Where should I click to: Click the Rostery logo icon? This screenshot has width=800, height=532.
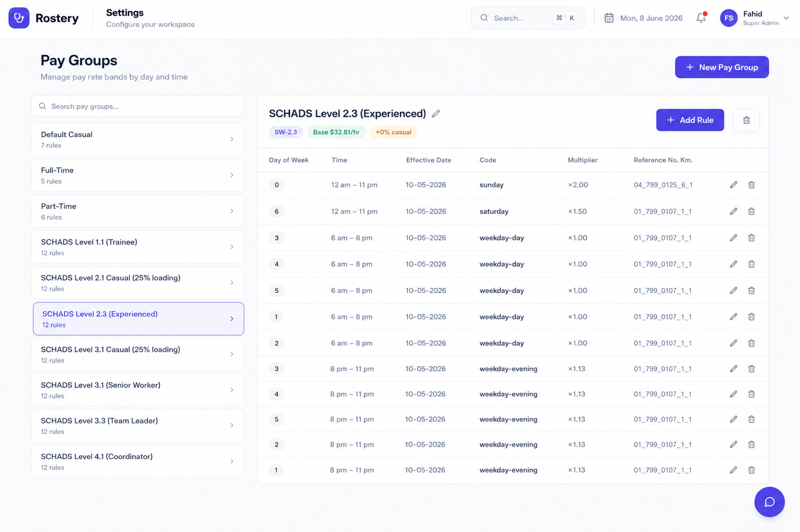[19, 18]
